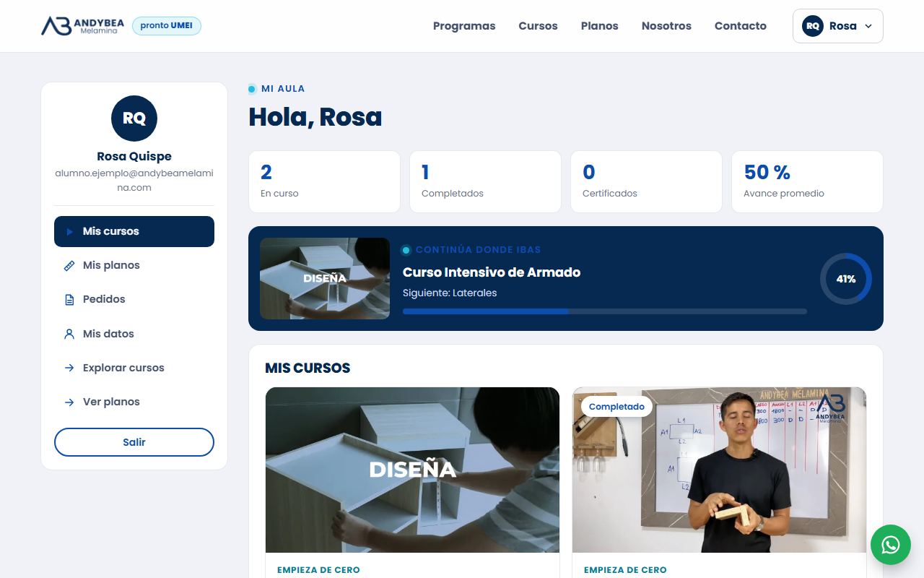Screen dimensions: 924x578
Task: Click the ruler icon beside Mis planos
Action: tap(69, 266)
